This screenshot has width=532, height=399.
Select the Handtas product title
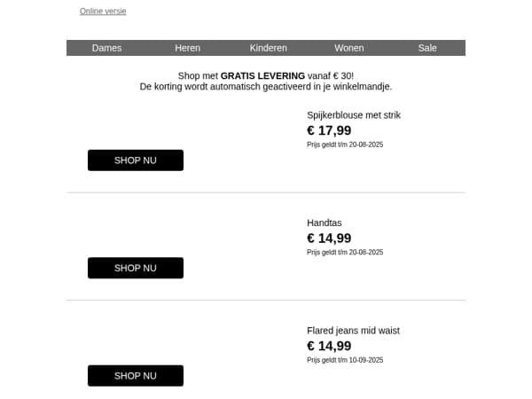tap(325, 223)
